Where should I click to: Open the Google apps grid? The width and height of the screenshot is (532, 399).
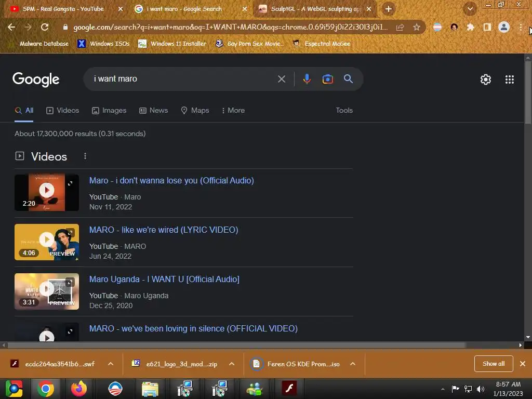tap(510, 79)
